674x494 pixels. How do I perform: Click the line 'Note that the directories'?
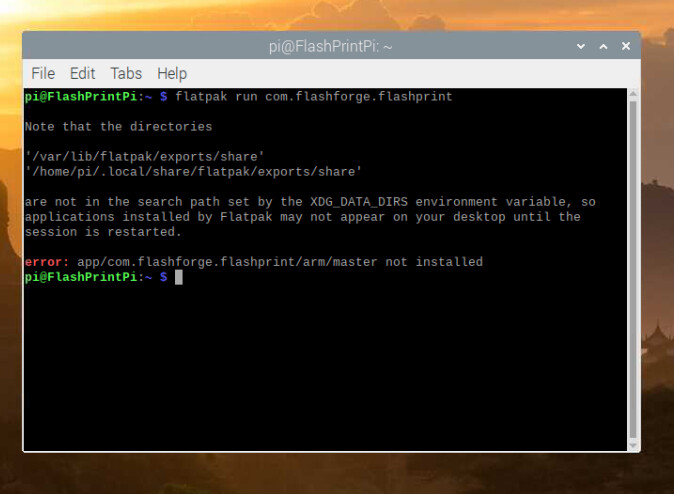coord(118,127)
